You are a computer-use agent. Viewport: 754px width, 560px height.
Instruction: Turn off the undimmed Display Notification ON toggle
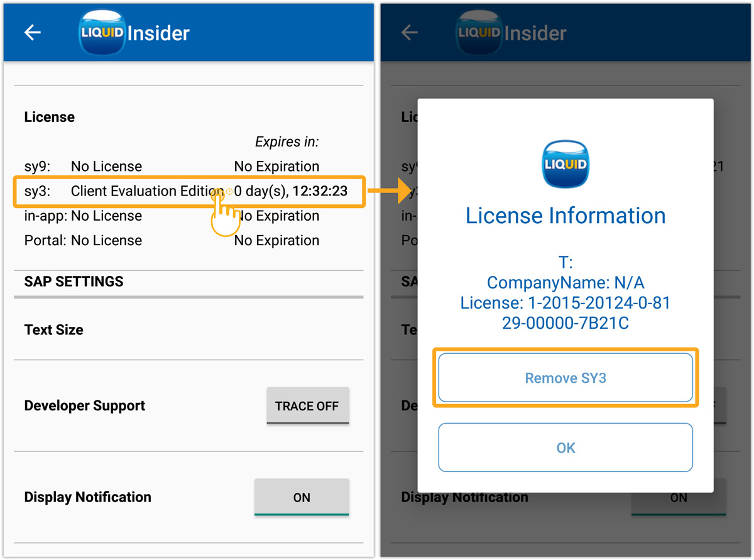point(302,497)
